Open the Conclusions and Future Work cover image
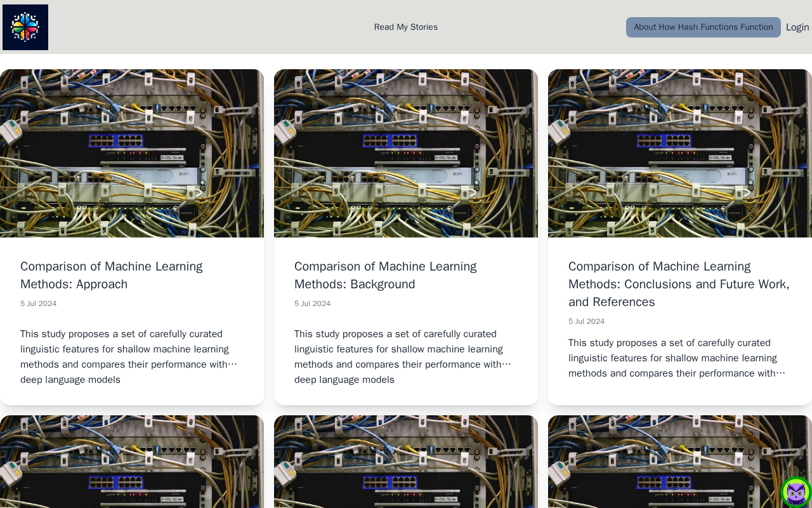This screenshot has height=508, width=812. (680, 153)
